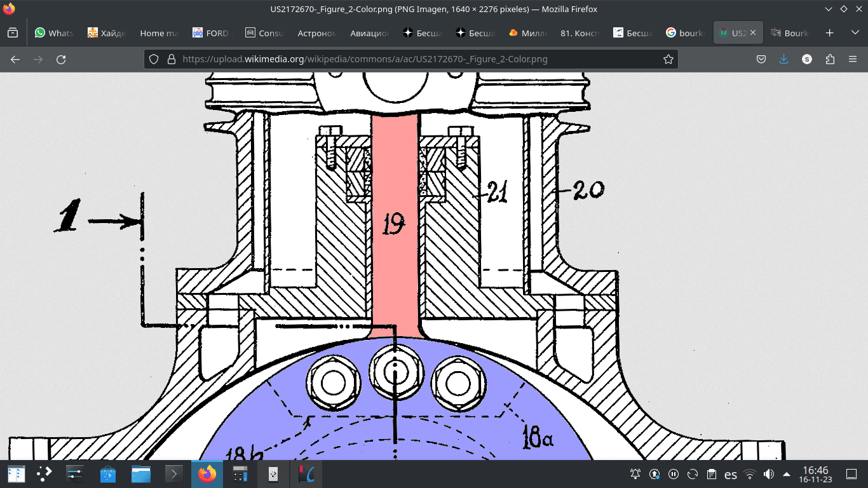Image resolution: width=868 pixels, height=488 pixels.
Task: Open the clipboard manager in system tray
Action: (x=711, y=474)
